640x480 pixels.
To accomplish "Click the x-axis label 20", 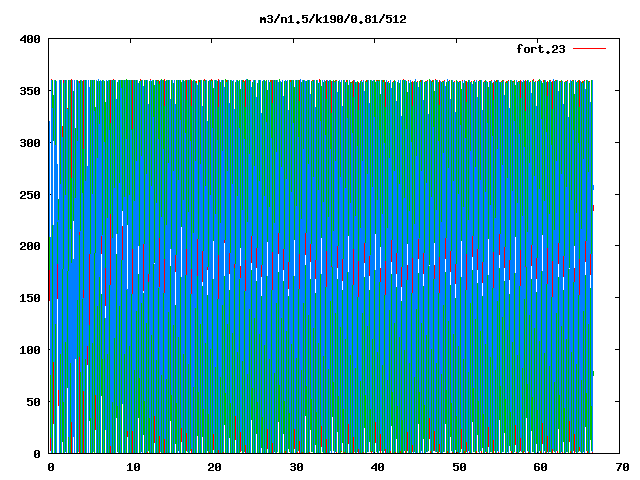I will (215, 467).
